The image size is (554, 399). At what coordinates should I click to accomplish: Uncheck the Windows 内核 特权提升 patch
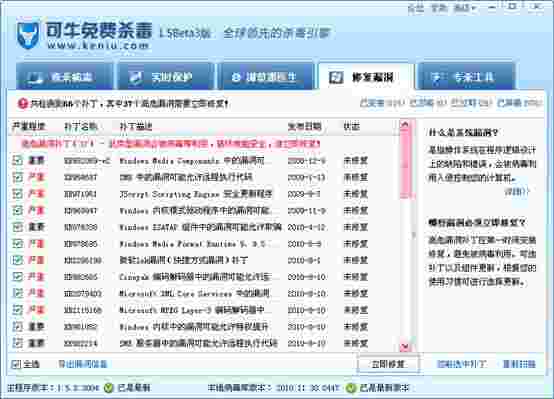click(17, 327)
